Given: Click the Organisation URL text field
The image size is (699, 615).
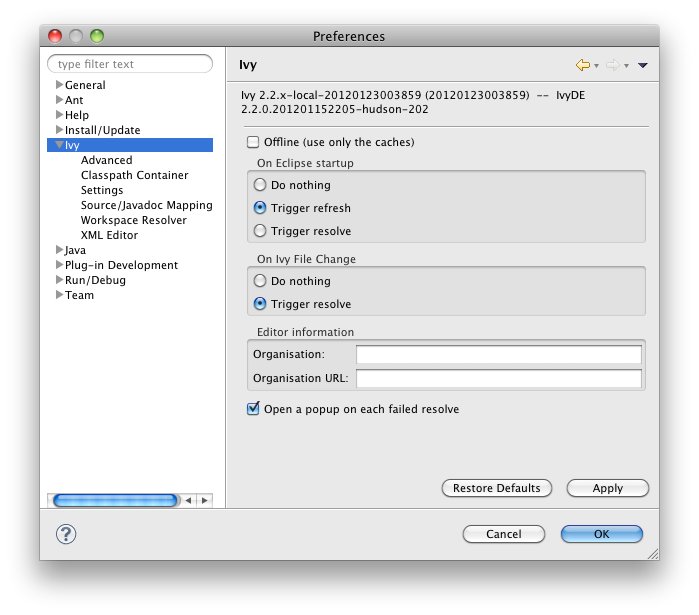Looking at the screenshot, I should click(498, 378).
